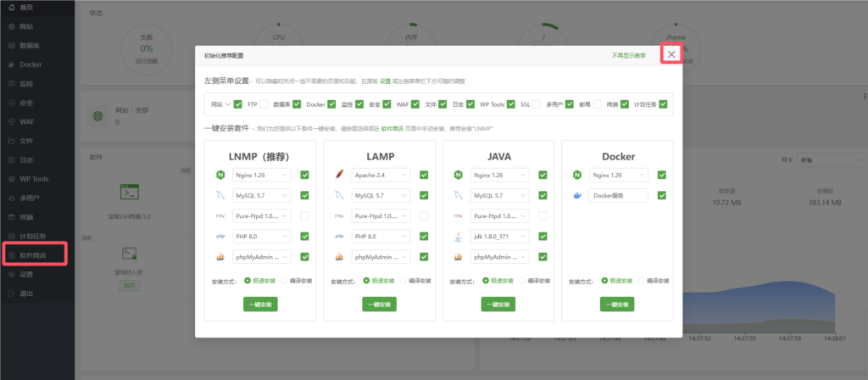The width and height of the screenshot is (868, 380).
Task: Expand the 网站 chevron in menu settings
Action: [227, 104]
